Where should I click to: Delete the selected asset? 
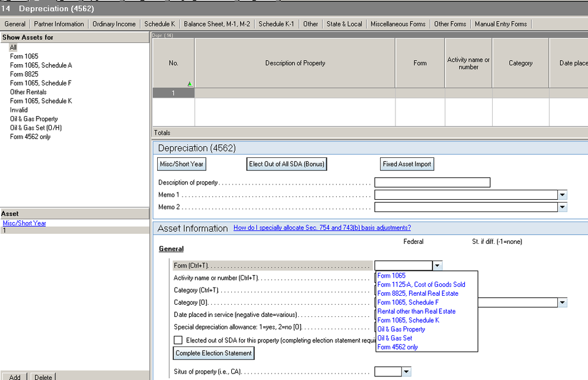pos(42,376)
